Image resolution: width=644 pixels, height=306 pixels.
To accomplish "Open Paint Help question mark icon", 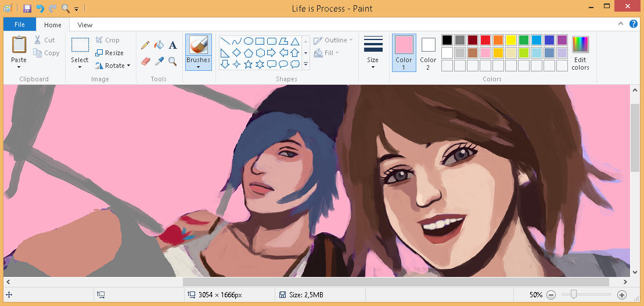I will [x=634, y=24].
